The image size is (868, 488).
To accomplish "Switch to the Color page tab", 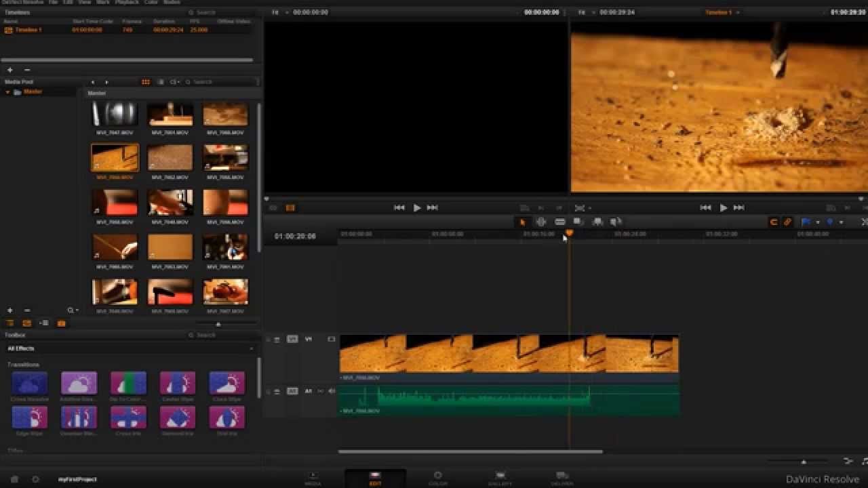I will 437,479.
